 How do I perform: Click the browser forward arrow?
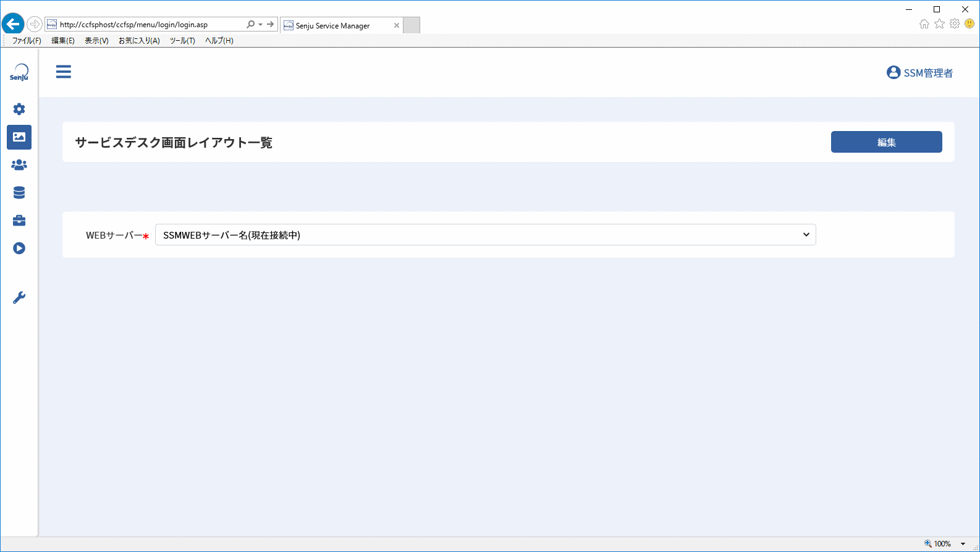(35, 24)
